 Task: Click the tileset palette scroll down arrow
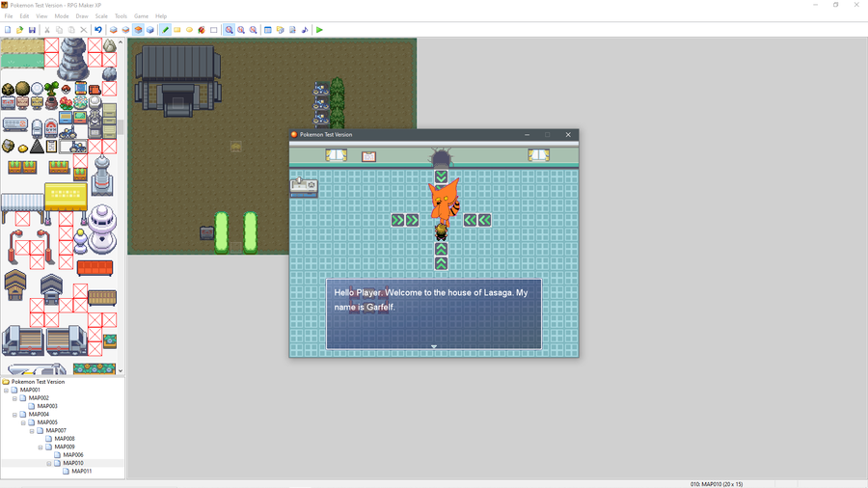coord(121,371)
